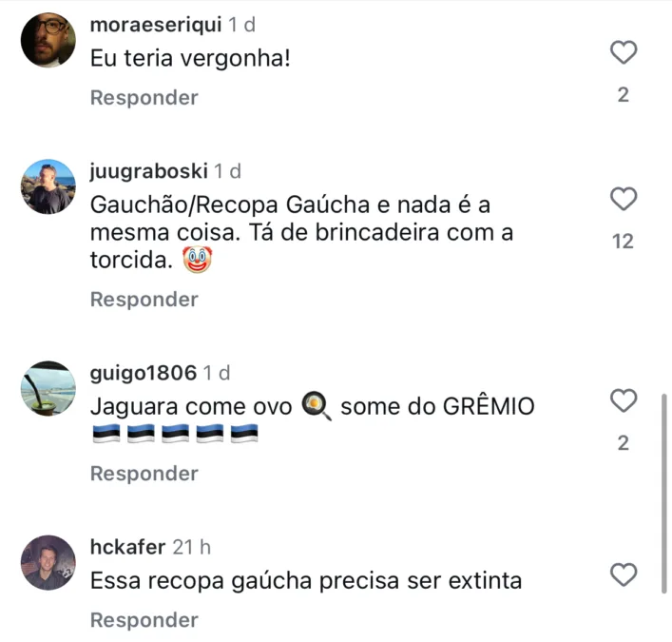Viewport: 672px width, 642px height.
Task: Click the comments vertical scrollbar
Action: pos(663,494)
